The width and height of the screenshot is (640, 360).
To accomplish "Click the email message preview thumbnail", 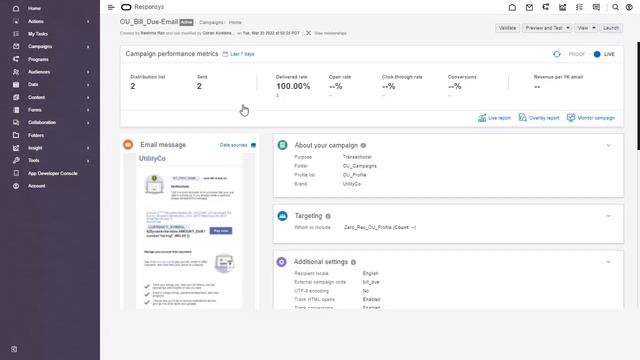I will (189, 231).
